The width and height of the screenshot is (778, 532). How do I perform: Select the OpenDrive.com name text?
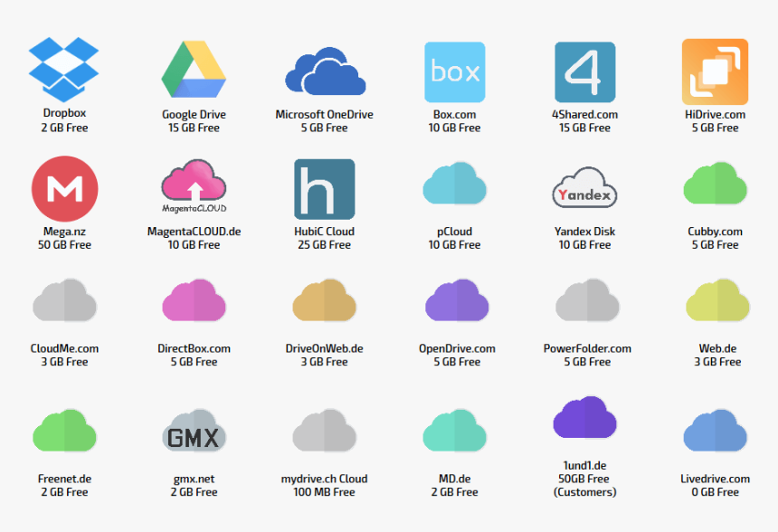point(457,349)
